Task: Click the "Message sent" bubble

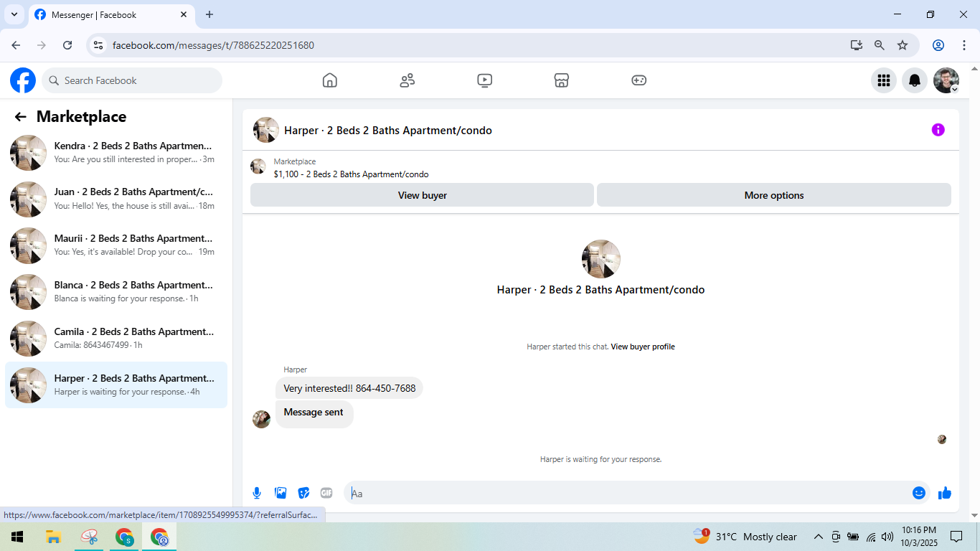Action: 314,413
